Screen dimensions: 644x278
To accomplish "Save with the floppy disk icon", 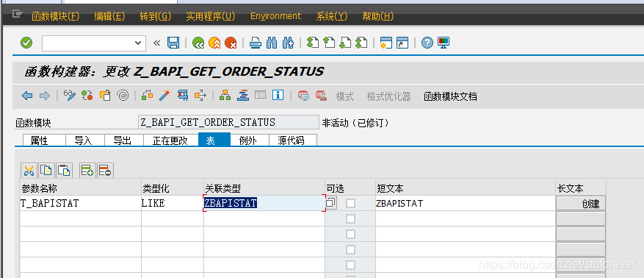I will tap(173, 43).
